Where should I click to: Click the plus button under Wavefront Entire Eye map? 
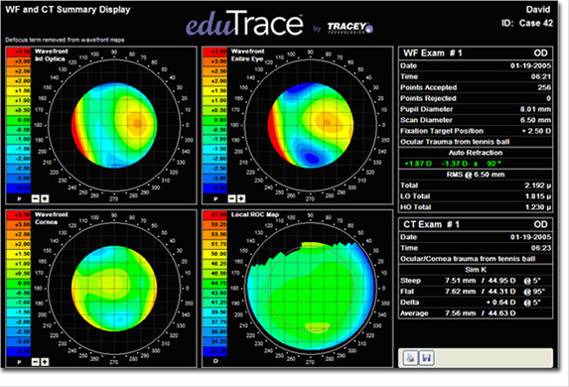click(x=241, y=199)
